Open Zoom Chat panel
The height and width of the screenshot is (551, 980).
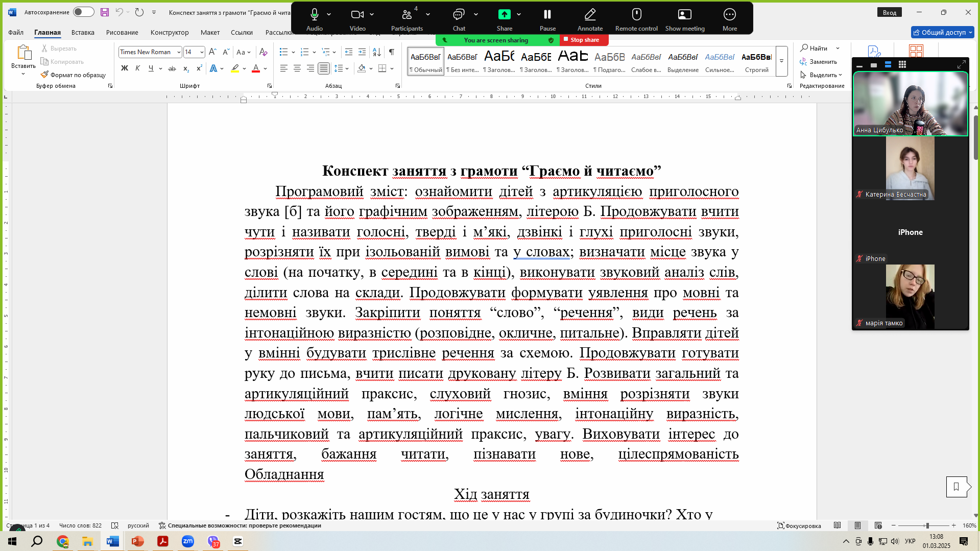(459, 19)
